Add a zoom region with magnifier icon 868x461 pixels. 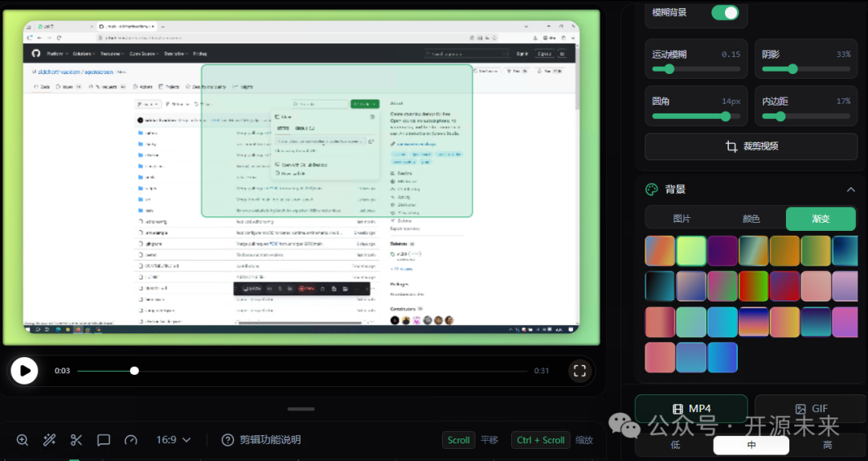click(x=23, y=440)
